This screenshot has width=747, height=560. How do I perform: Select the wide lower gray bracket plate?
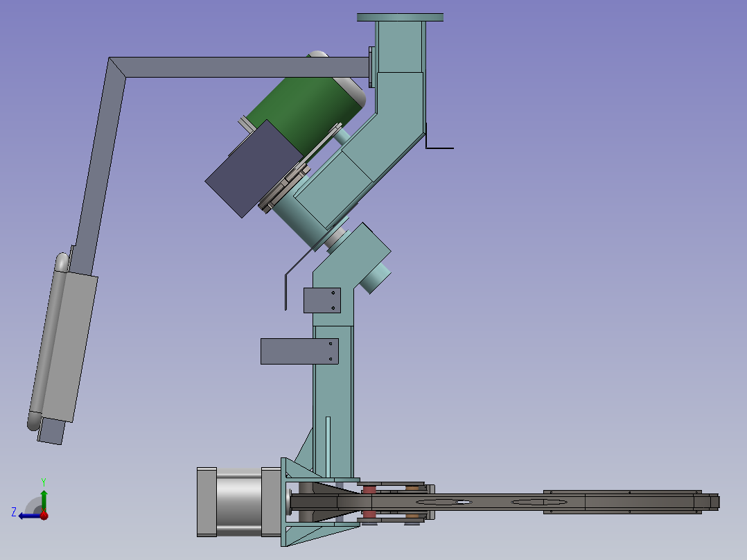pos(299,351)
